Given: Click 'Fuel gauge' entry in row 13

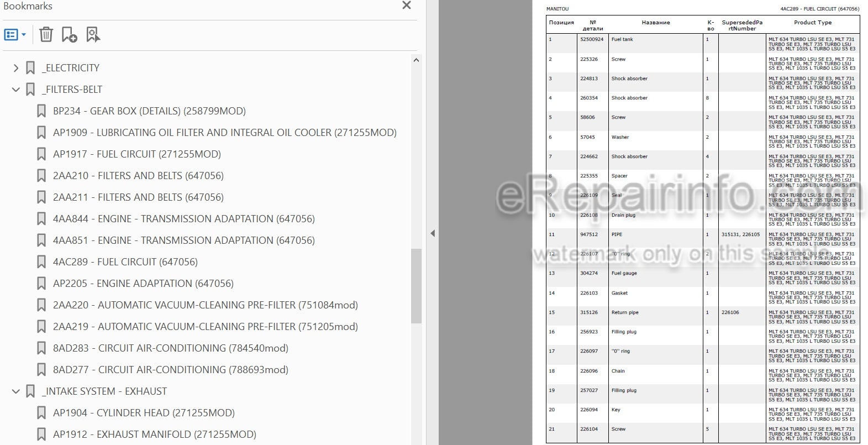Looking at the screenshot, I should pyautogui.click(x=624, y=273).
